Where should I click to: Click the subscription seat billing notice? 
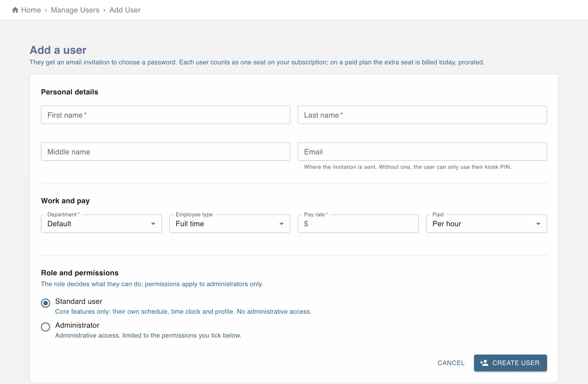click(x=257, y=62)
